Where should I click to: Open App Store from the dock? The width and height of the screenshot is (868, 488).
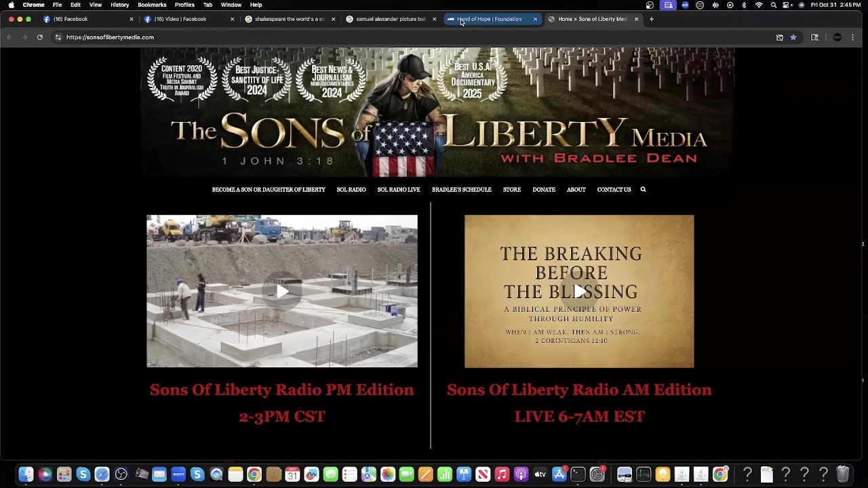click(x=559, y=474)
